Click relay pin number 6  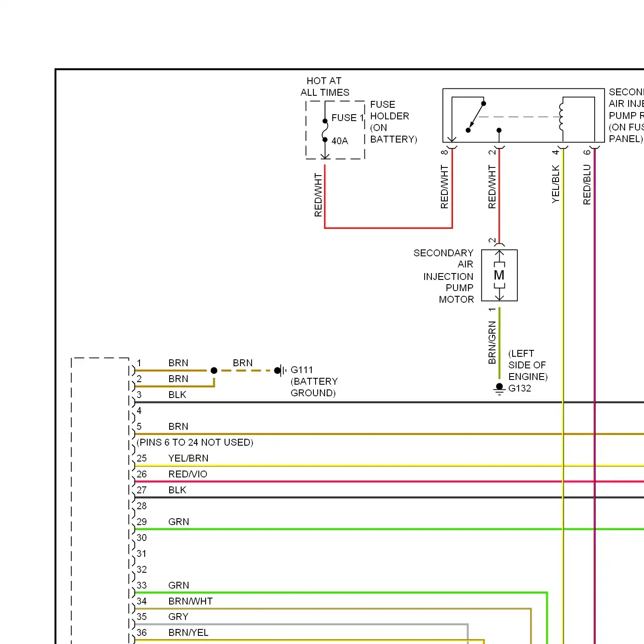click(x=587, y=152)
